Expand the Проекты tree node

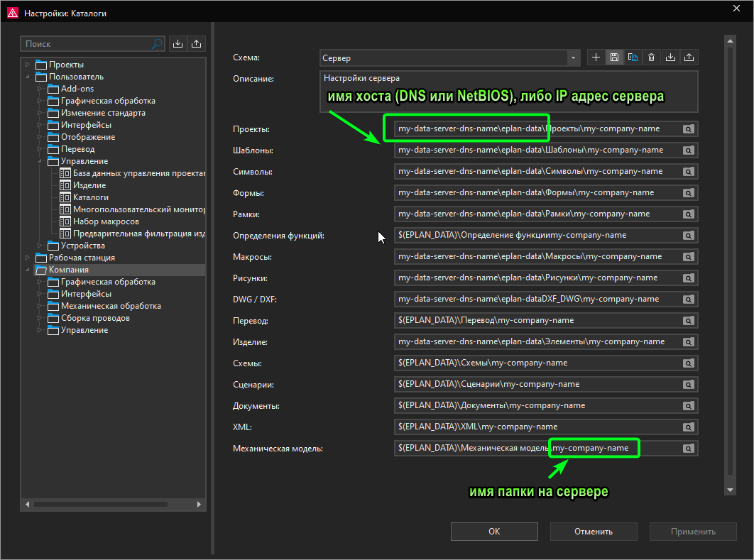coord(28,65)
